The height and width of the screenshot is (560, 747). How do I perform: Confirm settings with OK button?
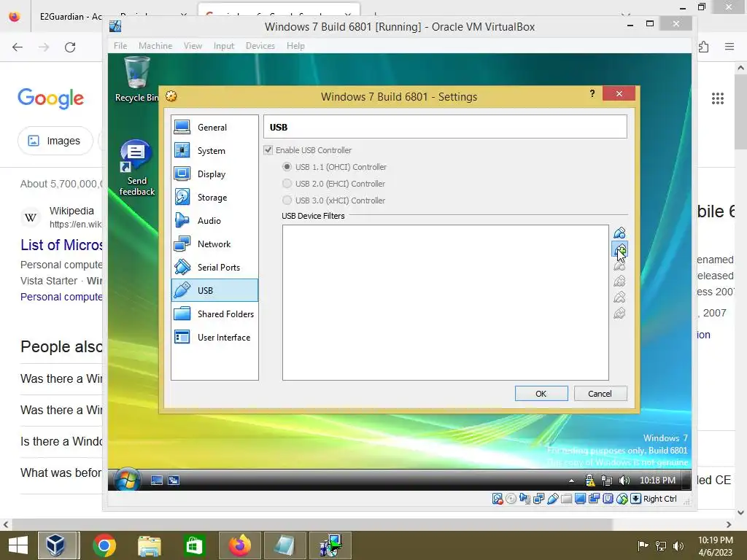click(541, 393)
